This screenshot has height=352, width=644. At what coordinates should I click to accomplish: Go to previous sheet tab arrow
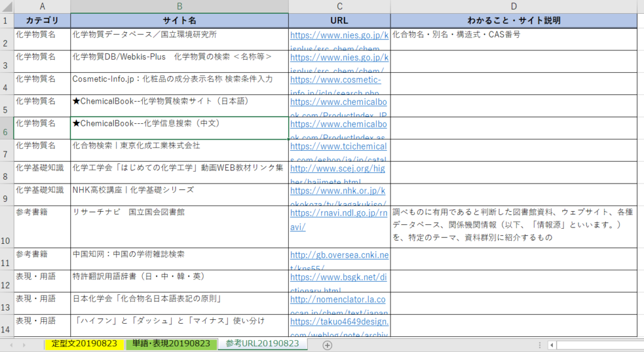[11, 346]
